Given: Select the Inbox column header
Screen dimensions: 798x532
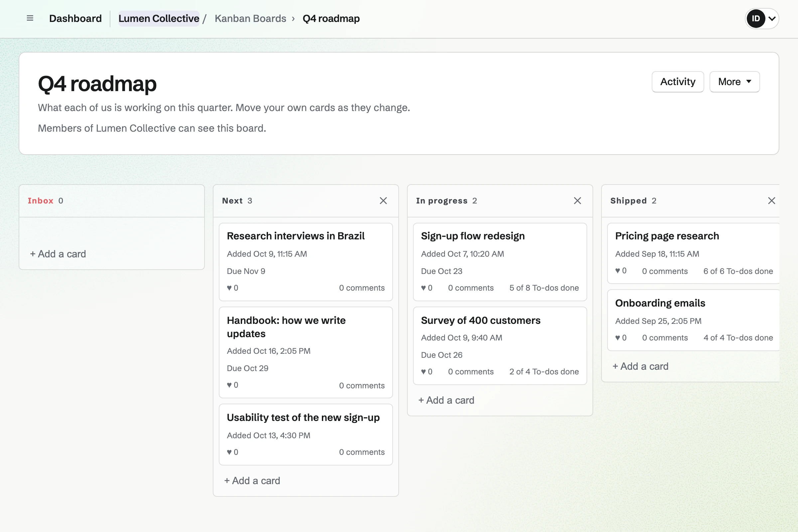Looking at the screenshot, I should 40,200.
